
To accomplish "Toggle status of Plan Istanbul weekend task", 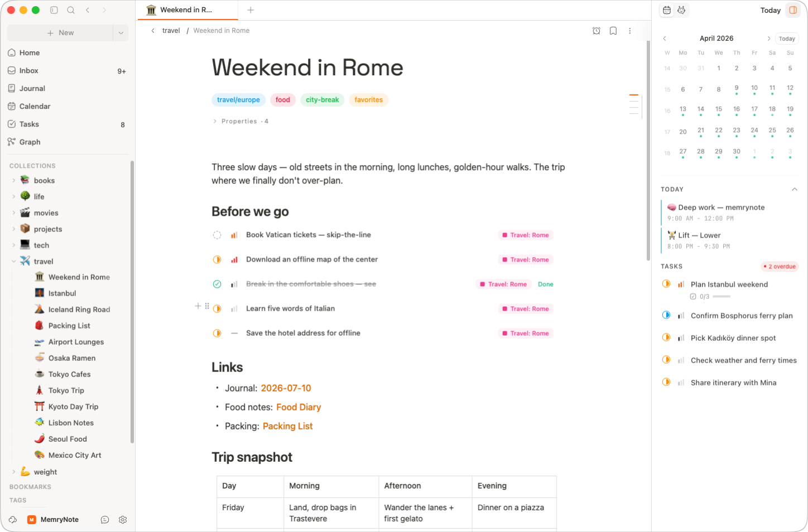I will (x=666, y=284).
